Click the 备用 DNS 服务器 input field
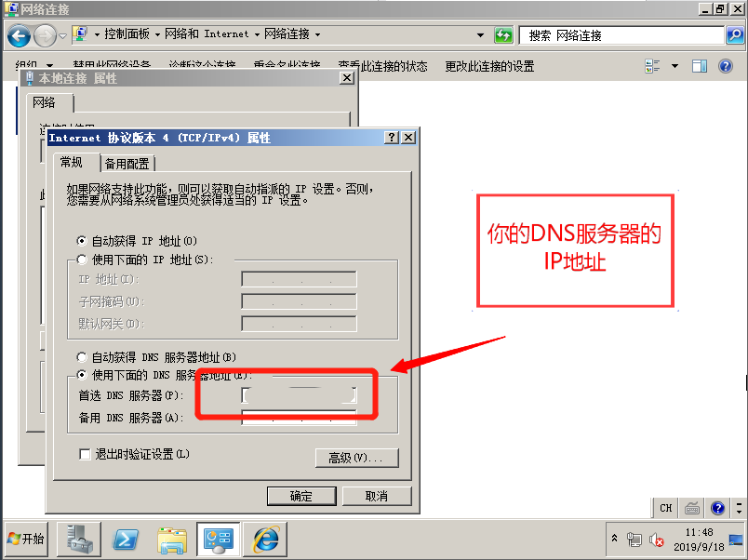Viewport: 748px width, 560px height. 299,418
